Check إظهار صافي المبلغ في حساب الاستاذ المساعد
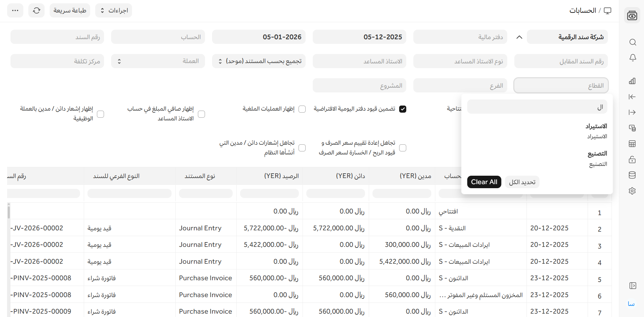The width and height of the screenshot is (644, 317). coord(202,114)
